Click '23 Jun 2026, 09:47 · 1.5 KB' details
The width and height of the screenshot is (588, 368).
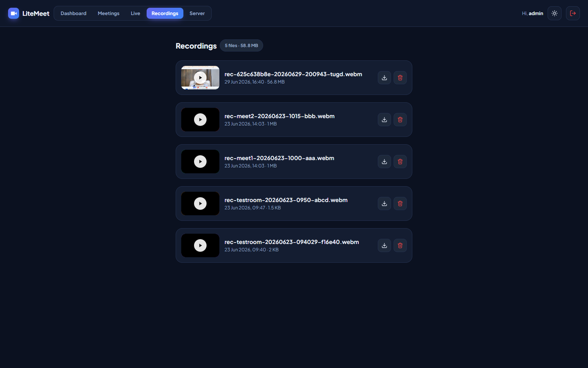[252, 208]
